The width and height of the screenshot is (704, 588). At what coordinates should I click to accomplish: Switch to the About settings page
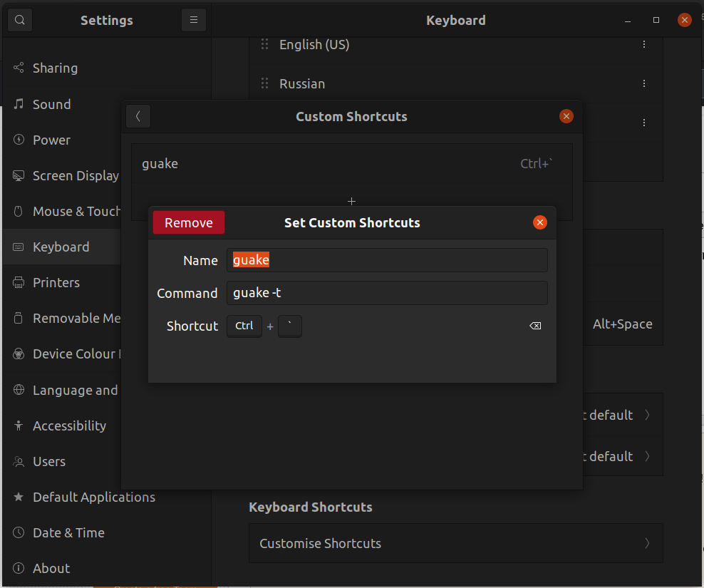click(17, 568)
